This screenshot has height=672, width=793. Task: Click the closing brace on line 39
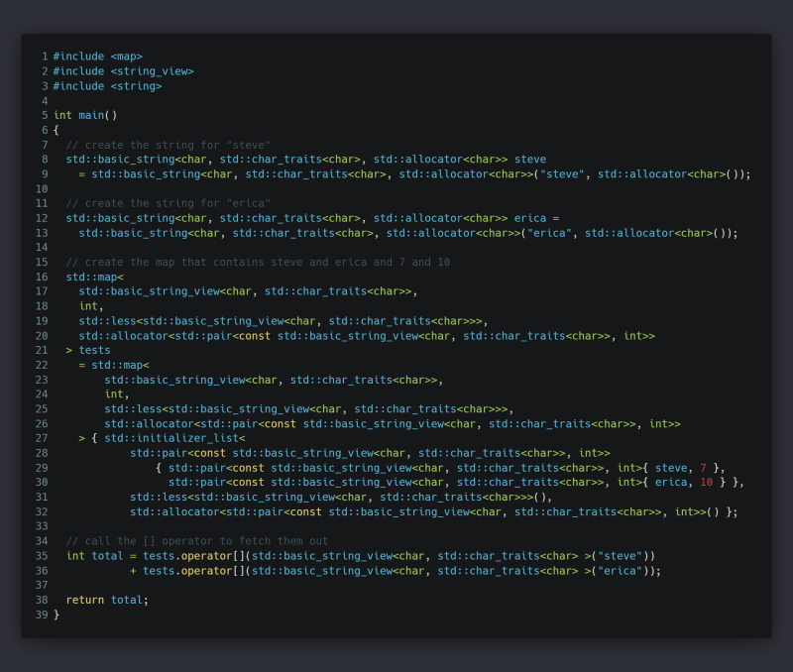tap(57, 615)
